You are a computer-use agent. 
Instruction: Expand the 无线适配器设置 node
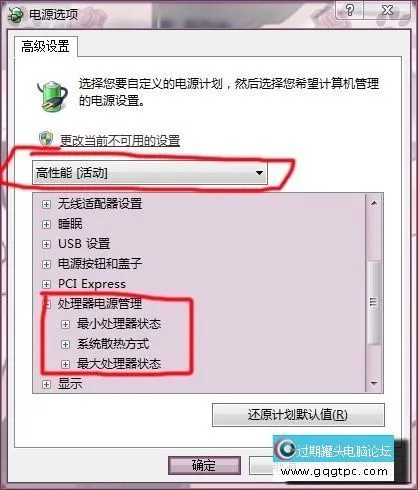46,204
